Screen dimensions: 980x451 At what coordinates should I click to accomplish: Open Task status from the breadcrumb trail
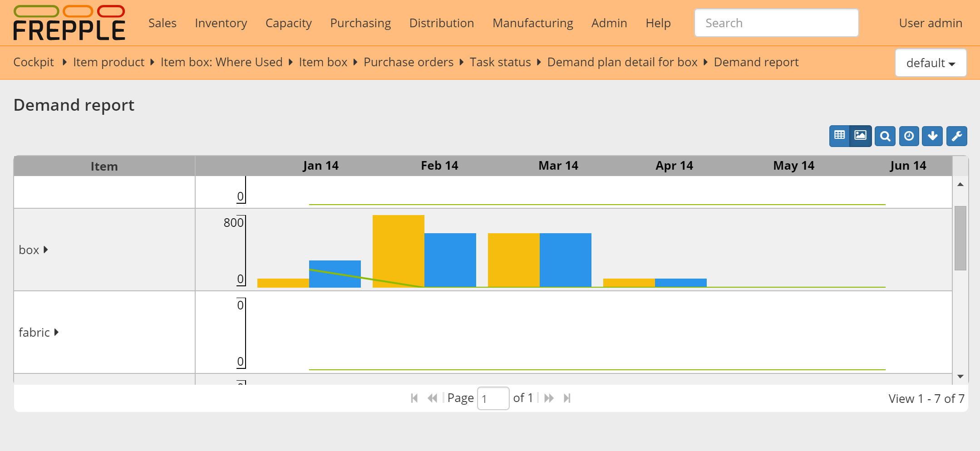point(500,62)
